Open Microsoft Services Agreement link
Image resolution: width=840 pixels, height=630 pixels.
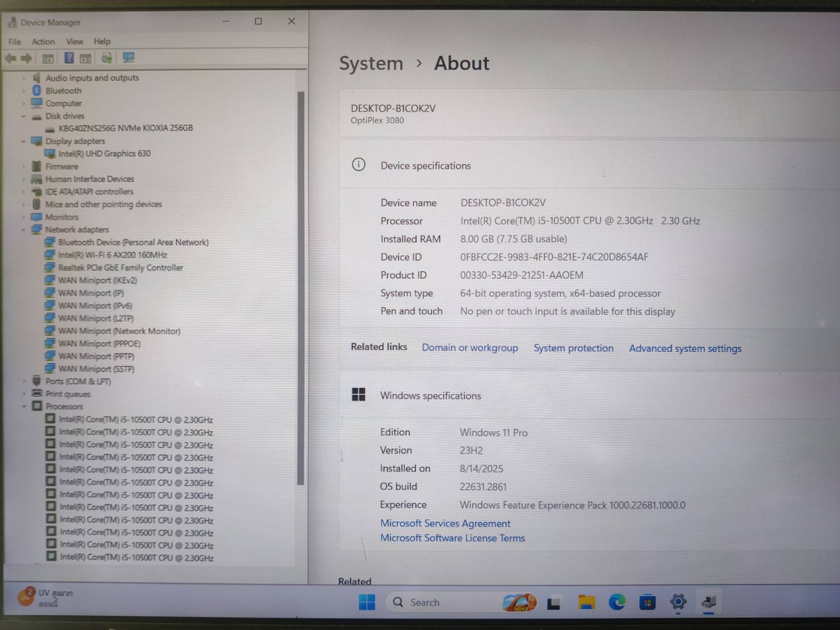click(445, 523)
